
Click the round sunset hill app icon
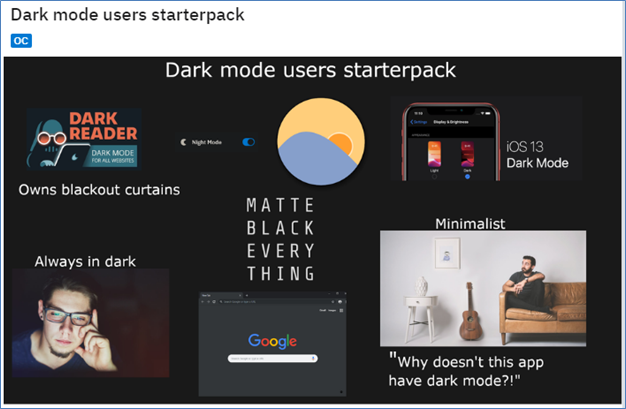[x=321, y=141]
